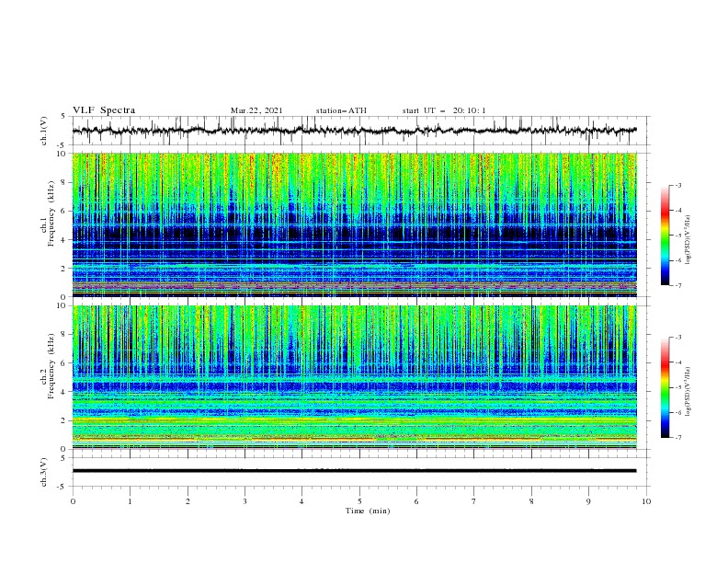Click the "7" tick on the time axis
This screenshot has width=728, height=563.
474,501
